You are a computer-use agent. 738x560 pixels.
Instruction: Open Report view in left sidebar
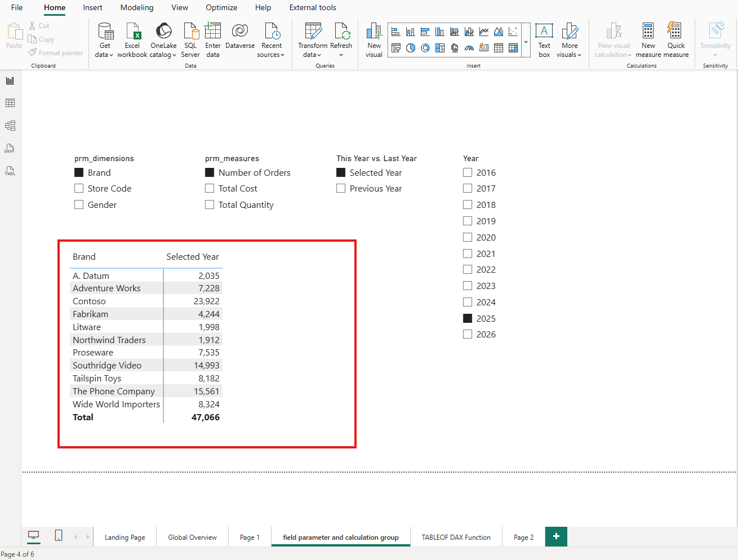[x=10, y=81]
